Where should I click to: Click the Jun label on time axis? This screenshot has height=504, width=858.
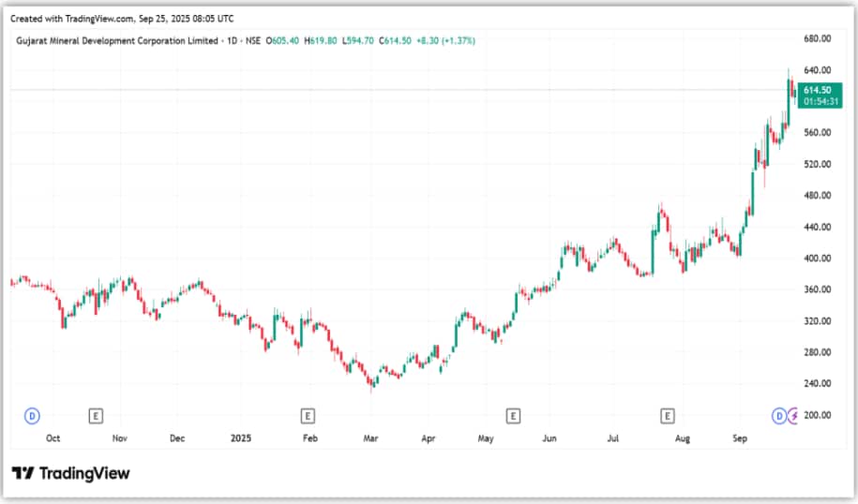tap(549, 437)
